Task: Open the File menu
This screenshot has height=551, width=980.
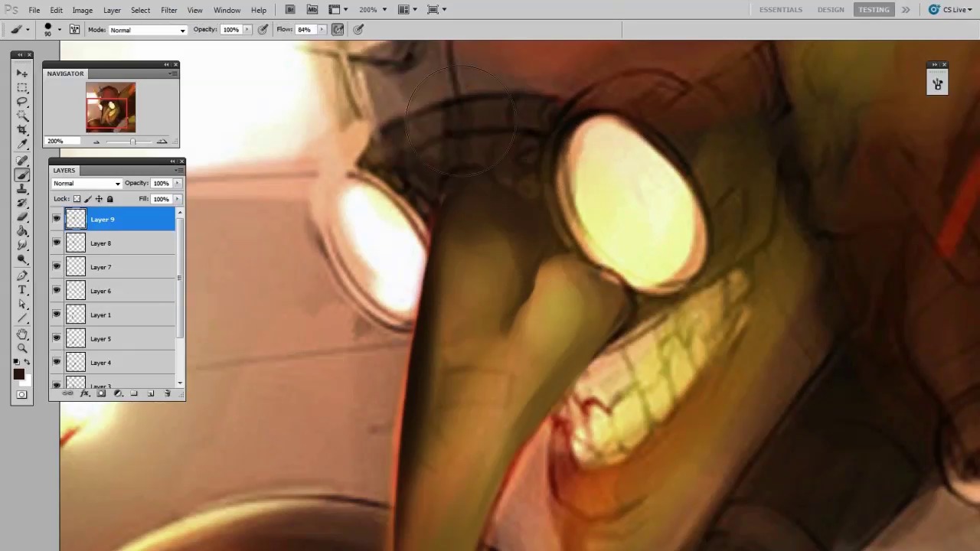Action: (x=34, y=10)
